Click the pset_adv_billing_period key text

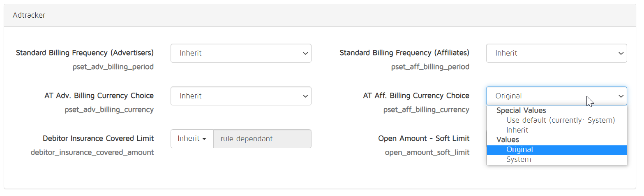click(113, 67)
